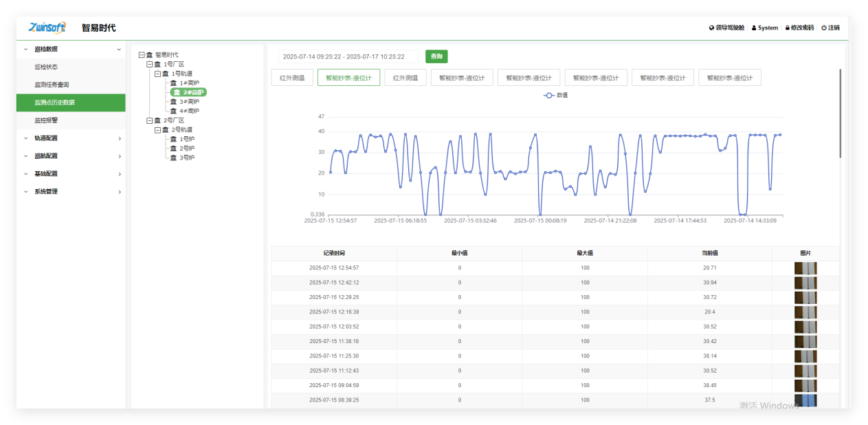Viewport: 868px width, 425px height.
Task: Click the System user icon in header
Action: pyautogui.click(x=754, y=28)
